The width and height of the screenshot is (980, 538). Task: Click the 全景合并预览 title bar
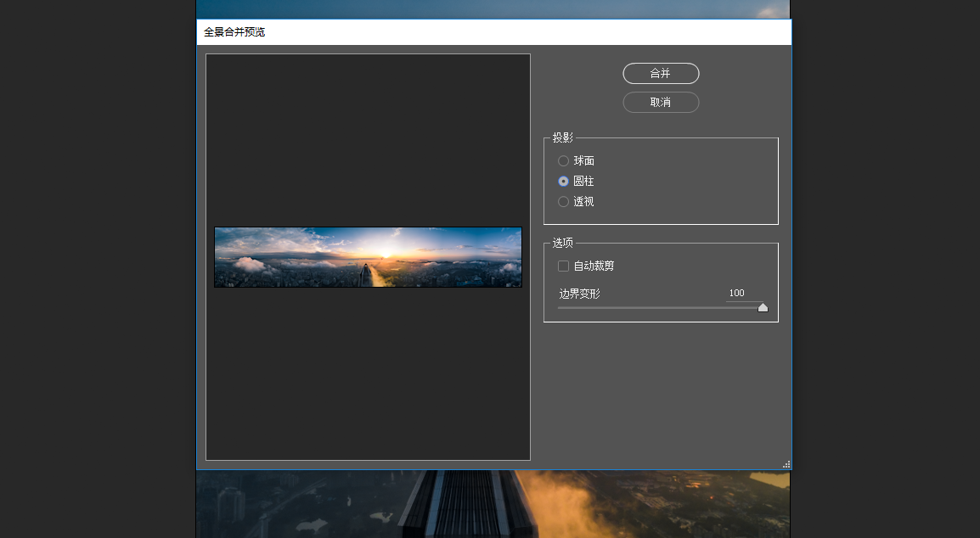click(493, 32)
